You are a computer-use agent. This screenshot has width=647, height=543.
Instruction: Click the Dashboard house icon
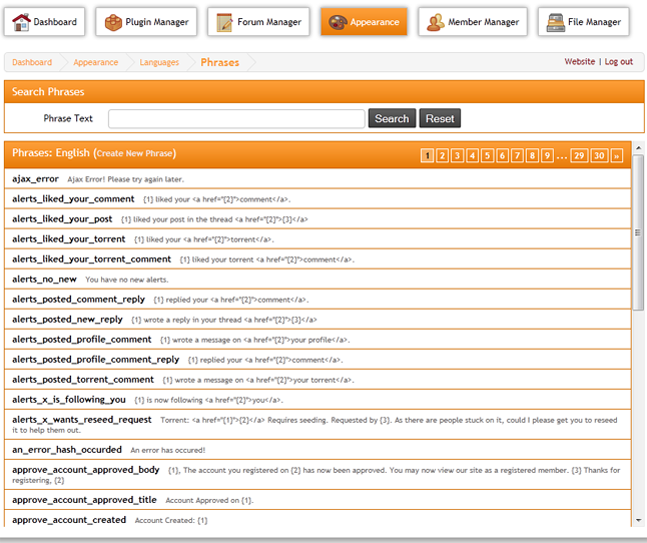tap(21, 22)
